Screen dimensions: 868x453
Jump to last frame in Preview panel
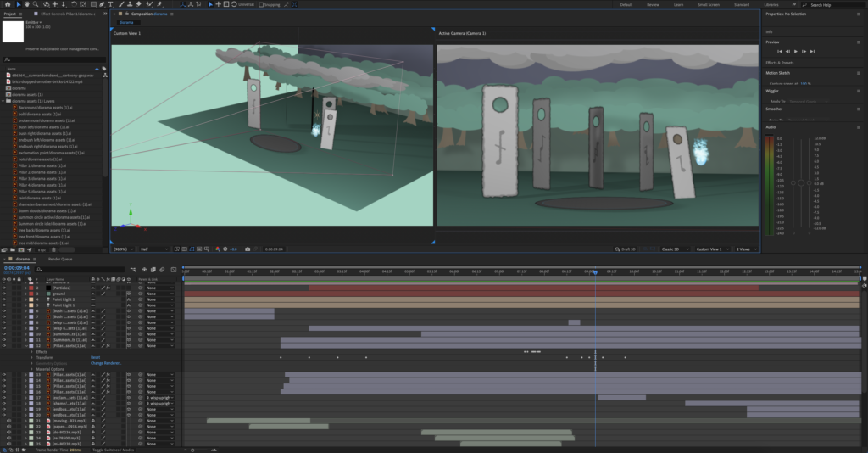pos(812,52)
